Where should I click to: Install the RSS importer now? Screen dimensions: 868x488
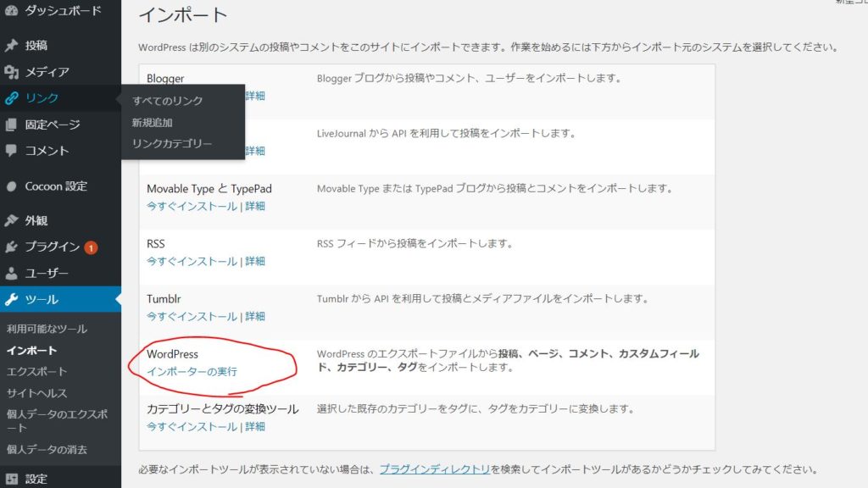(x=192, y=261)
